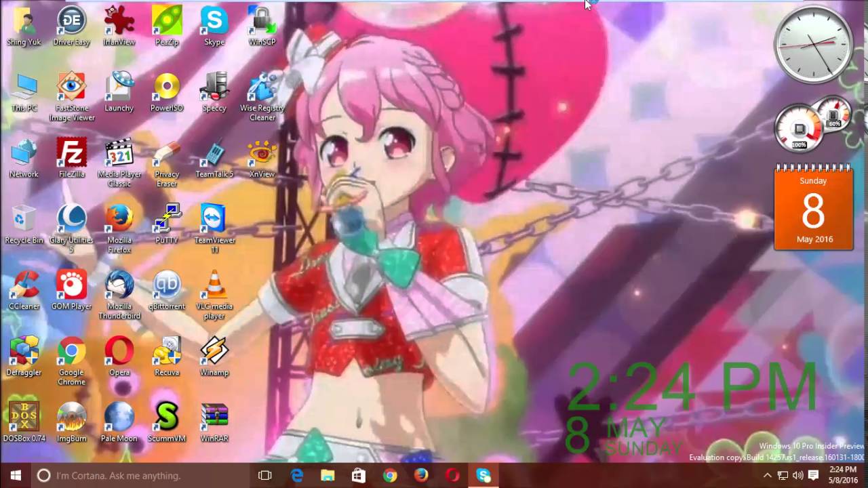The height and width of the screenshot is (488, 868).
Task: Open the IrfanView desktop shortcut
Action: (x=119, y=27)
